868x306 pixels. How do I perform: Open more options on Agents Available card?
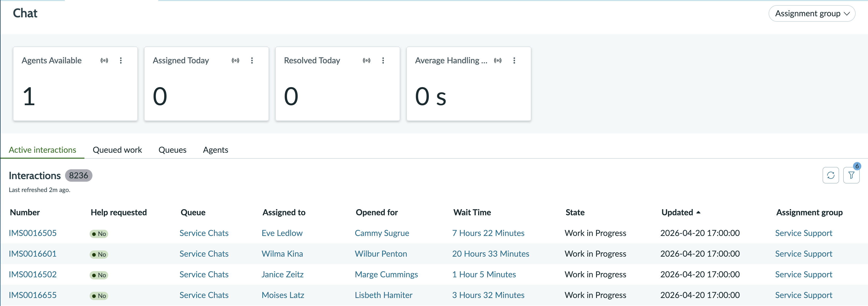click(121, 60)
